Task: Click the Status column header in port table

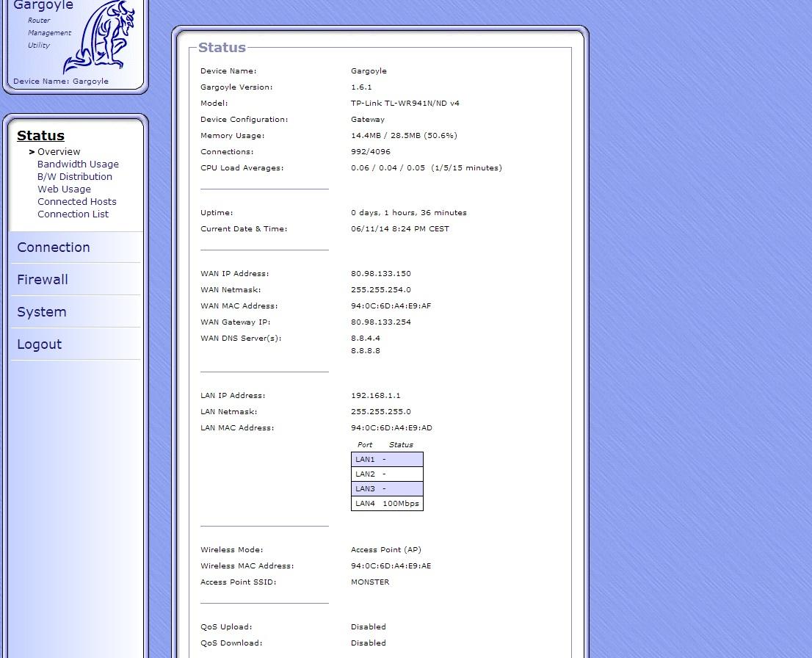Action: click(x=401, y=444)
